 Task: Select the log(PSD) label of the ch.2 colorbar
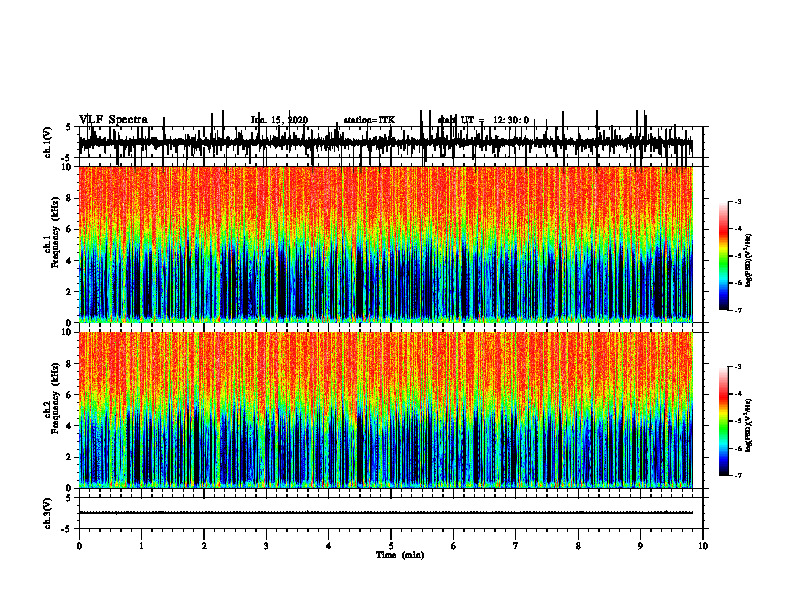coord(748,425)
